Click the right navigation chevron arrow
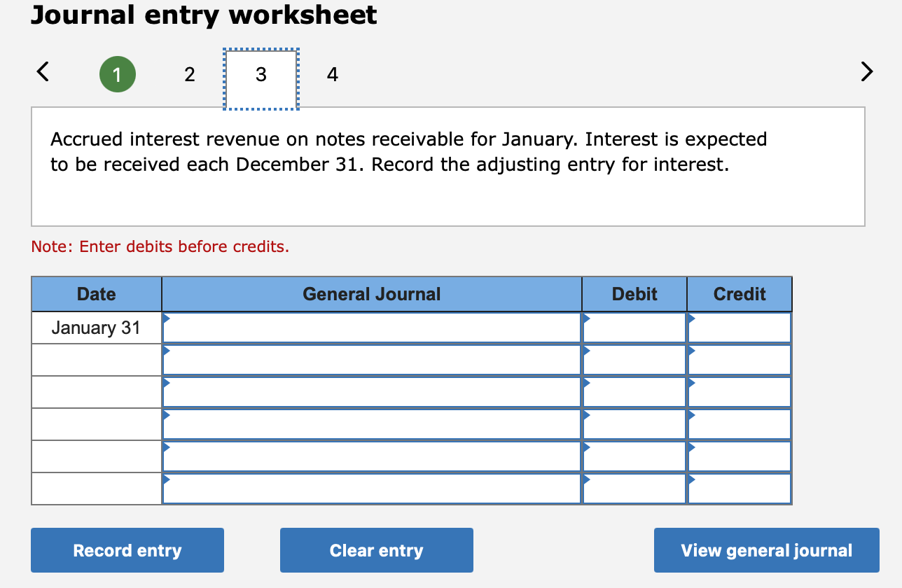 coord(867,71)
